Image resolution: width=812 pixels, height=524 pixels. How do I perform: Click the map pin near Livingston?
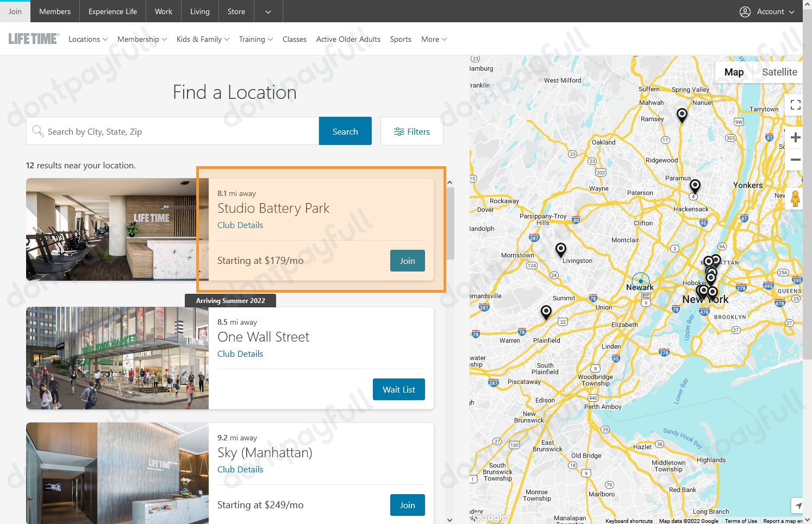560,249
